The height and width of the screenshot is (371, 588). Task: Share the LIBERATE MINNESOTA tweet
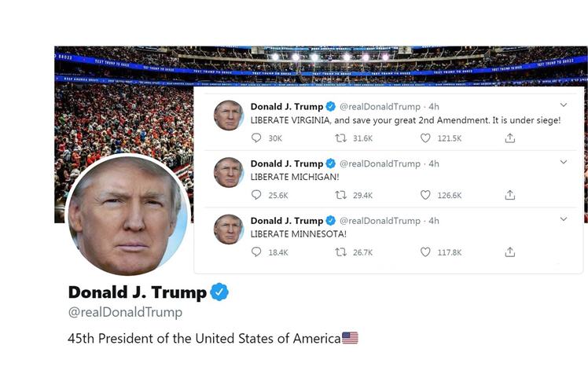tap(510, 252)
